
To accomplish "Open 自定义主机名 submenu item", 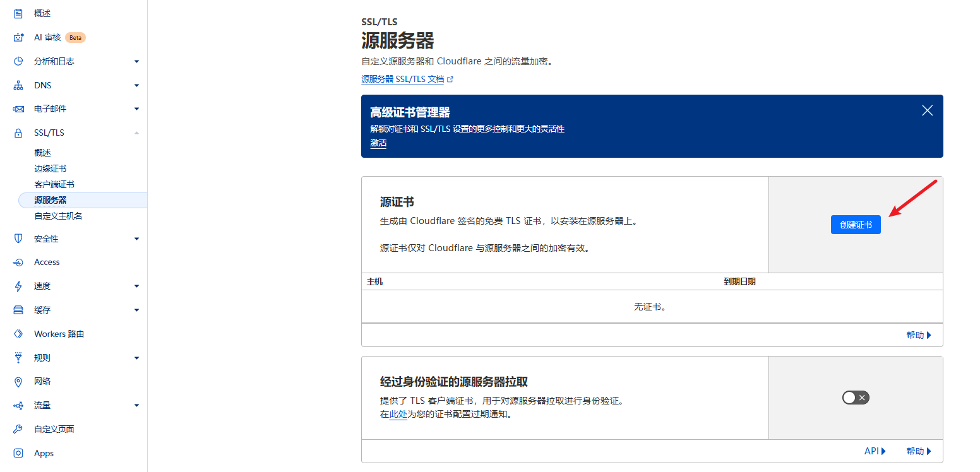I will tap(58, 216).
